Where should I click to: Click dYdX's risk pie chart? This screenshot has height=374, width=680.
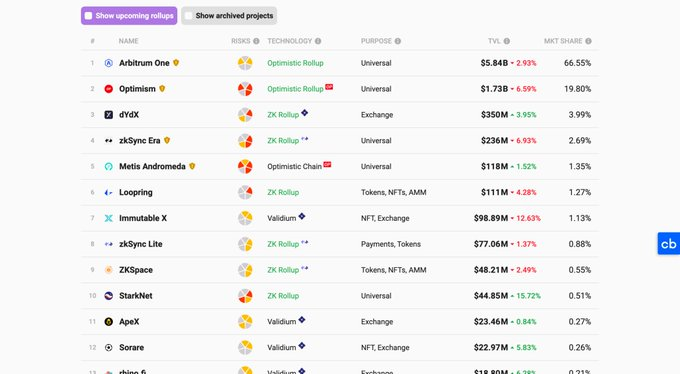coord(245,115)
